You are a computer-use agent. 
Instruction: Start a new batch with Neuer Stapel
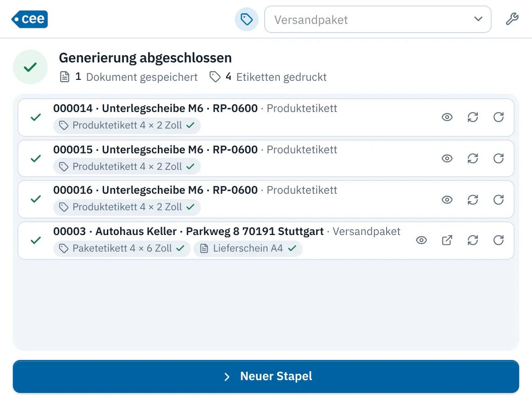pyautogui.click(x=266, y=376)
